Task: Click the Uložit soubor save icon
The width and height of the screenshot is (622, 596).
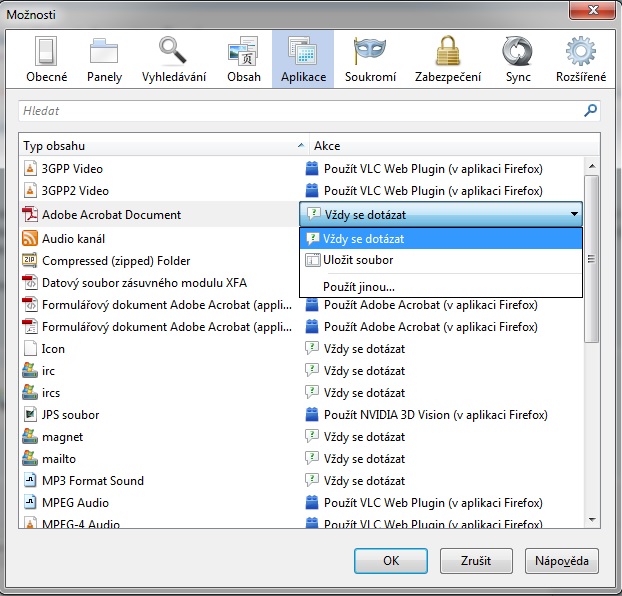Action: pyautogui.click(x=312, y=260)
